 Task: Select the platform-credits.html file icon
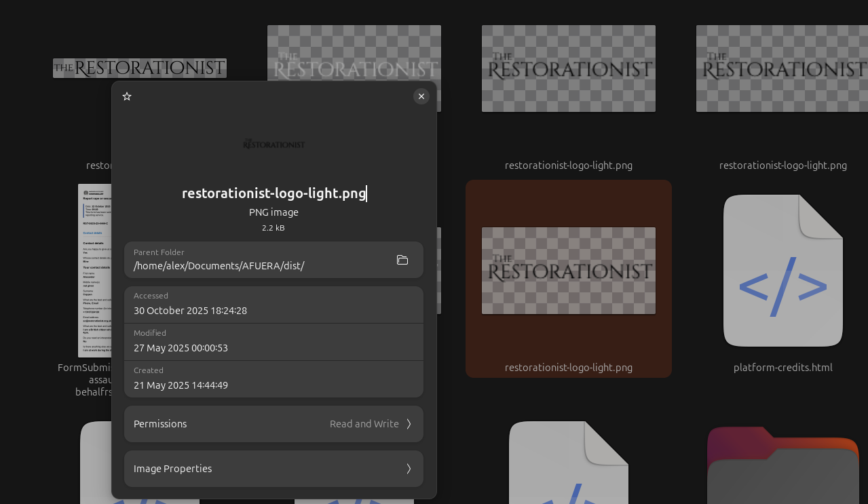(782, 271)
